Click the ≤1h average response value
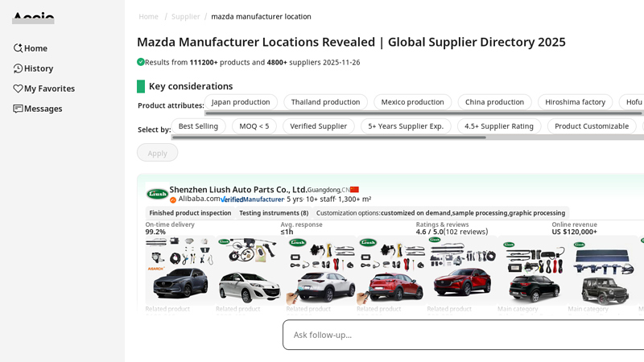 tap(287, 232)
